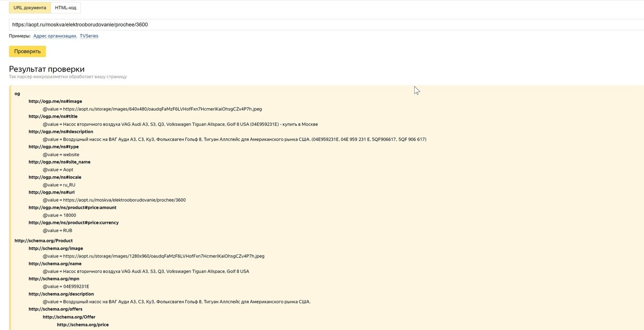Click the @value = RUB line
The image size is (644, 330).
click(57, 231)
